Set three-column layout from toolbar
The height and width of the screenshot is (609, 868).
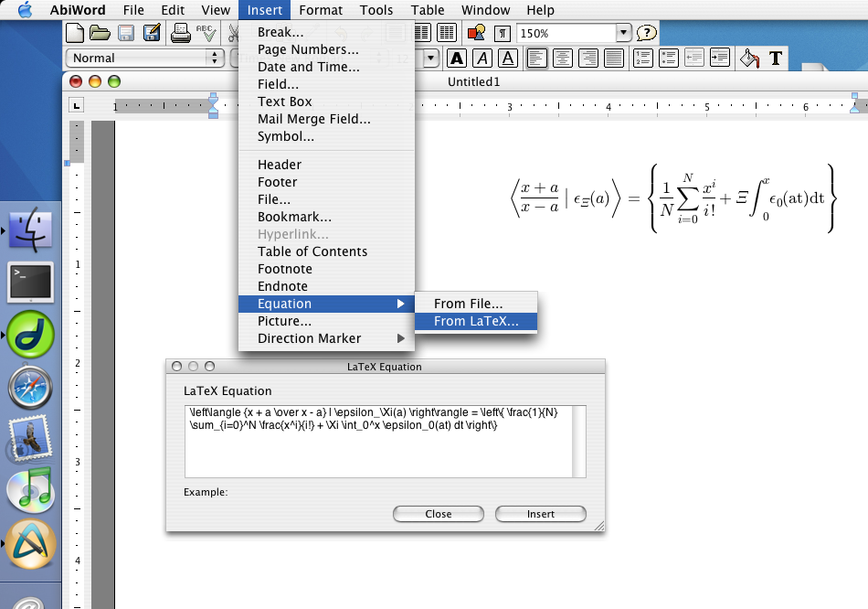[446, 33]
